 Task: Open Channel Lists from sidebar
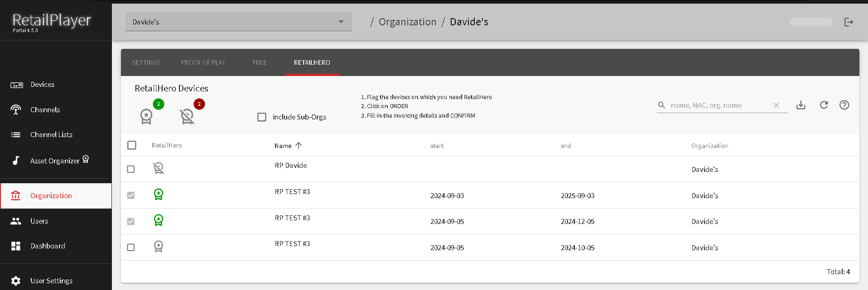point(51,135)
